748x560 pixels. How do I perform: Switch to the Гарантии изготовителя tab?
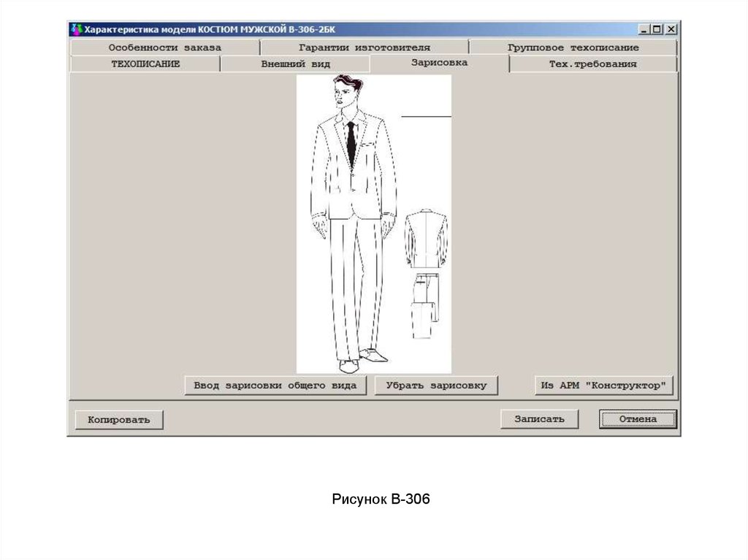tap(364, 47)
